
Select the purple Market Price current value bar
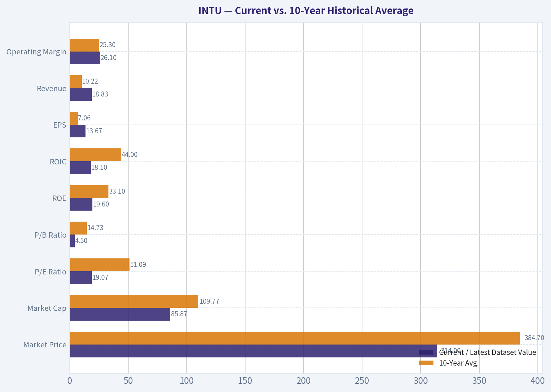click(253, 351)
